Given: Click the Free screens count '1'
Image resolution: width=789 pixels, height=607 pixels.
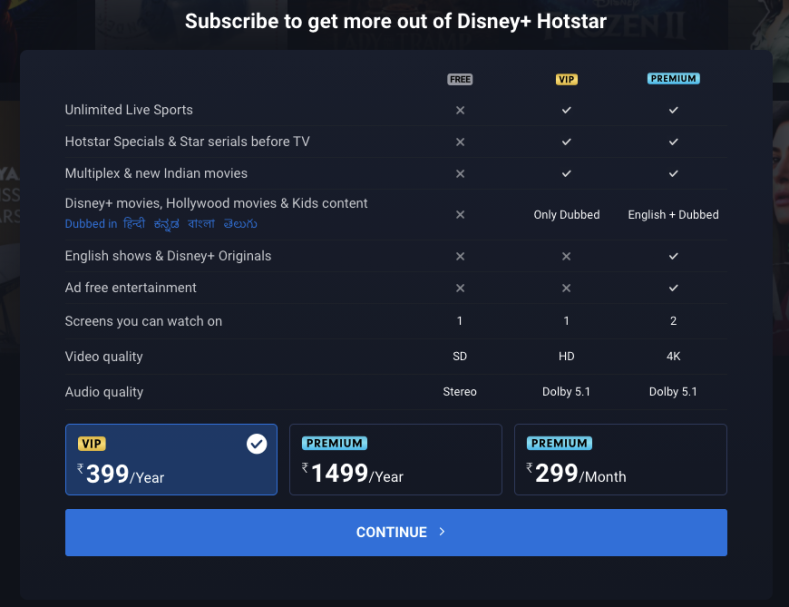Looking at the screenshot, I should click(460, 321).
